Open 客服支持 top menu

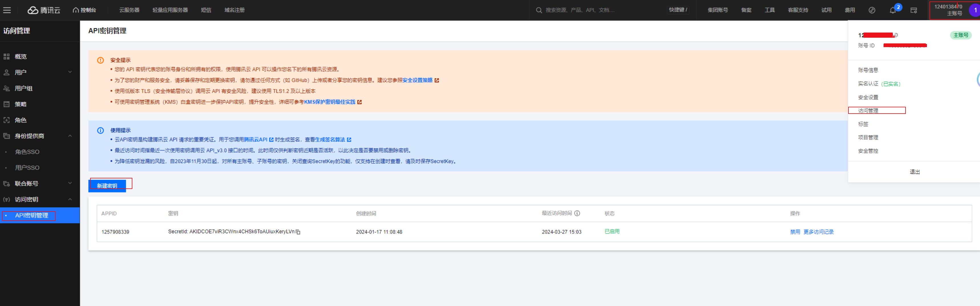[x=798, y=10]
